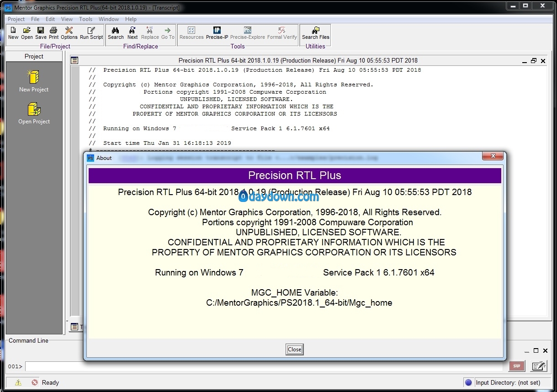The width and height of the screenshot is (557, 392).
Task: Click the command line editor pencil icon
Action: pos(539,366)
